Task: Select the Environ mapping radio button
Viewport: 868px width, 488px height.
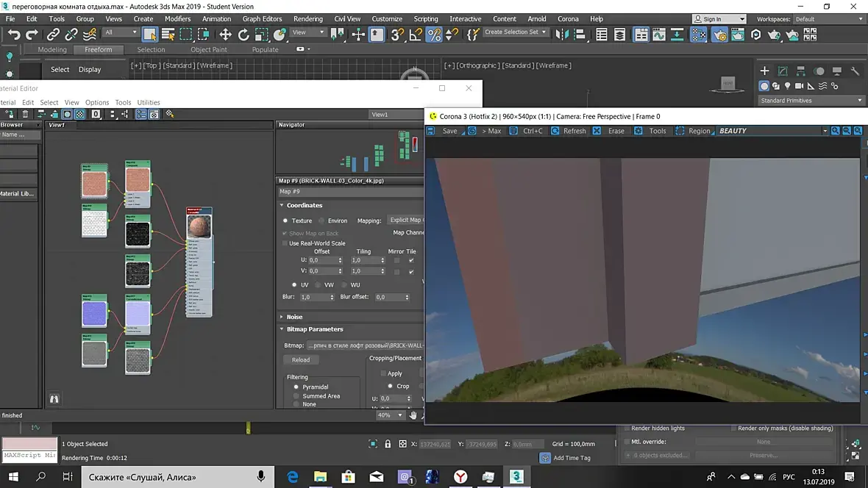Action: 320,220
